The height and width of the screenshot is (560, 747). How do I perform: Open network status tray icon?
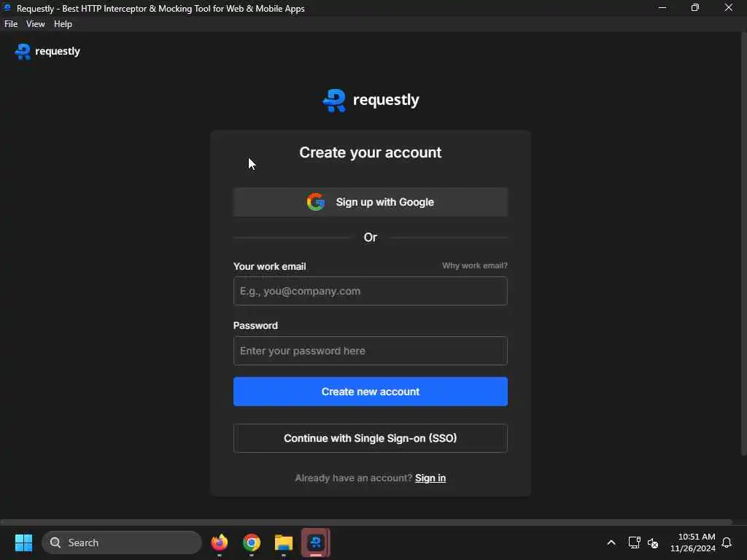pos(634,542)
